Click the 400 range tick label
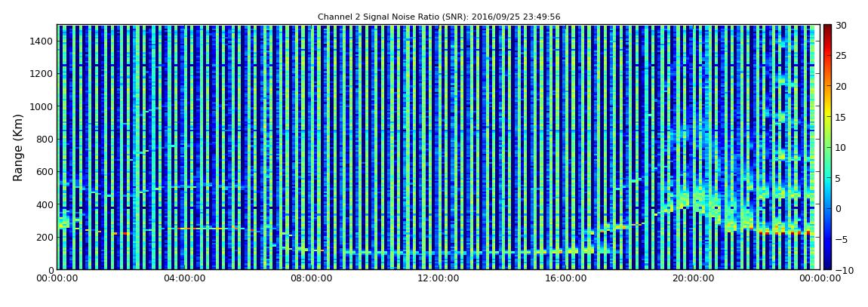 45,204
